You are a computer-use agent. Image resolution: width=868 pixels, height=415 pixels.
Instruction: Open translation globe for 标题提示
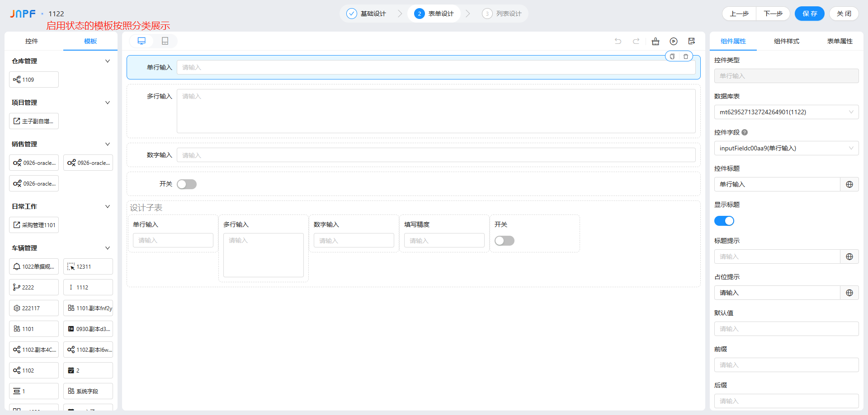[849, 256]
